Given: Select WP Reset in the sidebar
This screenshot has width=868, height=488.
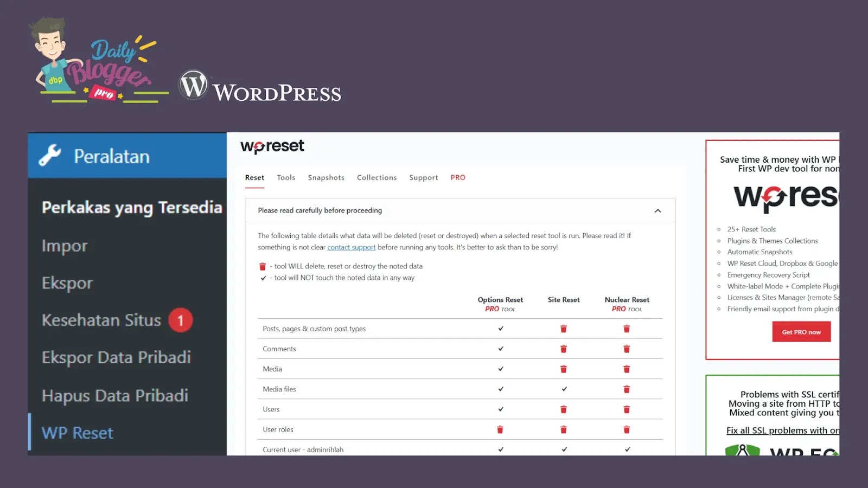Looking at the screenshot, I should [x=78, y=433].
